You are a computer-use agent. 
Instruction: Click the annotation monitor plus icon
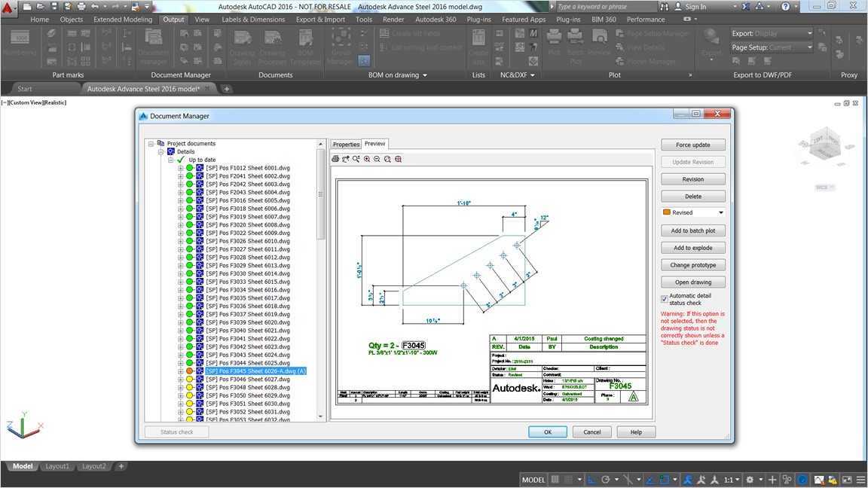772,480
